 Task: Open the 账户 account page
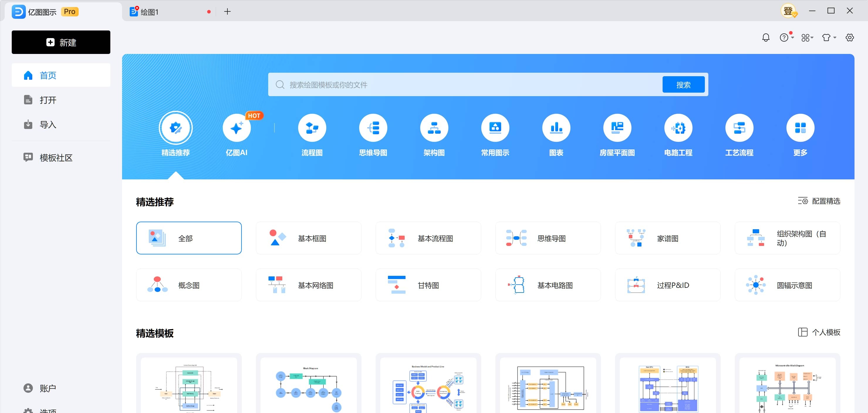[x=61, y=388]
